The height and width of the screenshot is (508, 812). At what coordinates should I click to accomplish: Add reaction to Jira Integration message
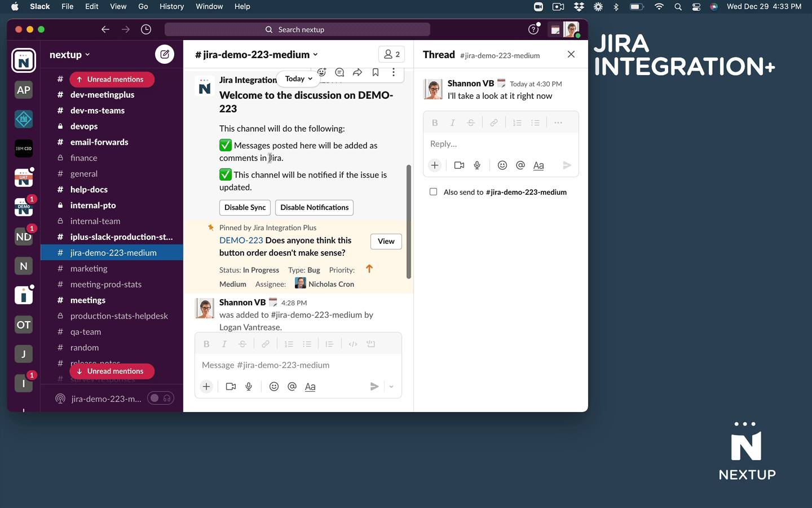click(321, 72)
